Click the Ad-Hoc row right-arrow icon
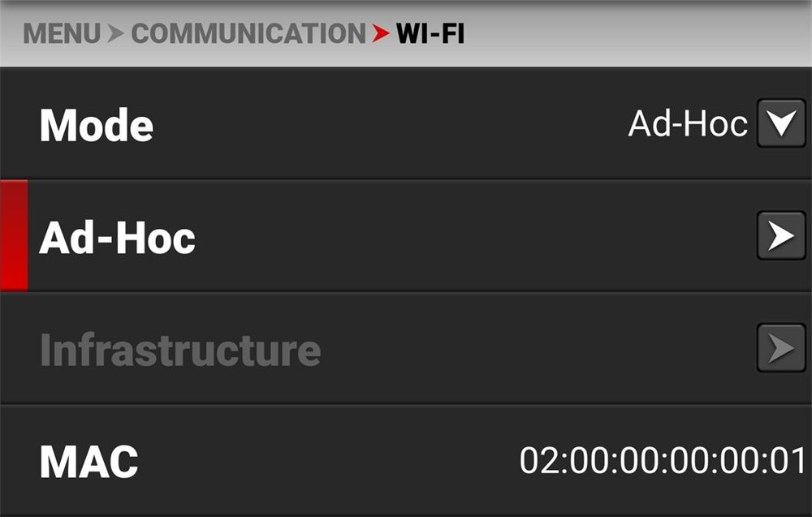Image resolution: width=812 pixels, height=517 pixels. point(781,236)
